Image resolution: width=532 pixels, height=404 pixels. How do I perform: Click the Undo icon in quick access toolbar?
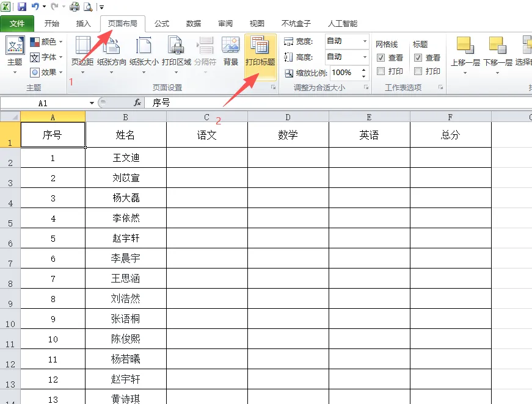(35, 6)
